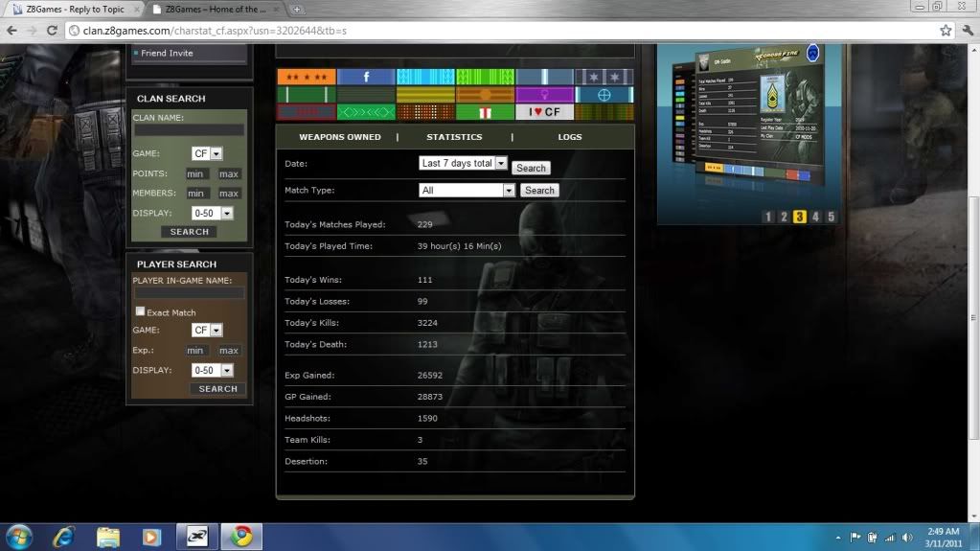Expand the Date range dropdown
This screenshot has width=980, height=551.
click(464, 164)
